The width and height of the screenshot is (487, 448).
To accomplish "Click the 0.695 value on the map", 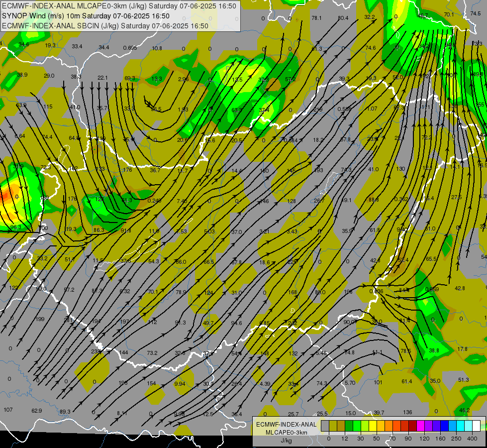I will pos(130,48).
